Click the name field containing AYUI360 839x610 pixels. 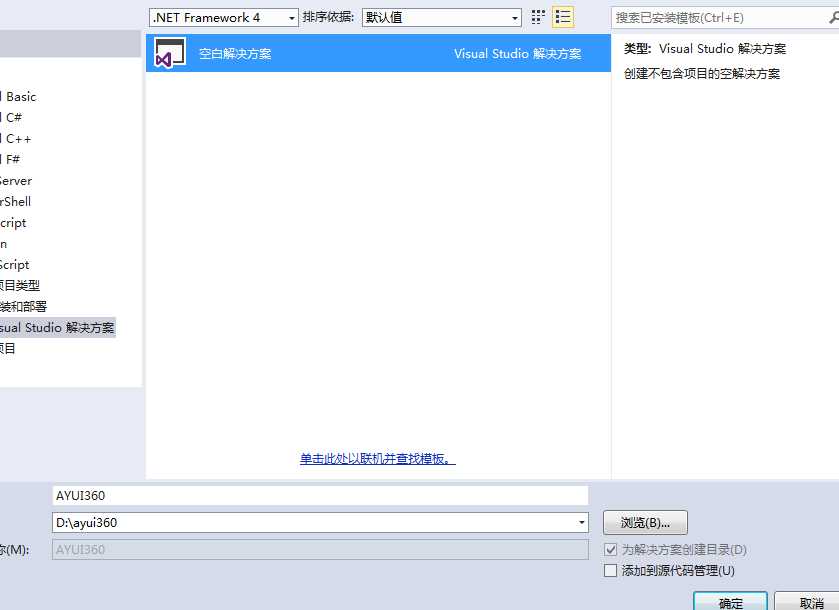pyautogui.click(x=320, y=495)
